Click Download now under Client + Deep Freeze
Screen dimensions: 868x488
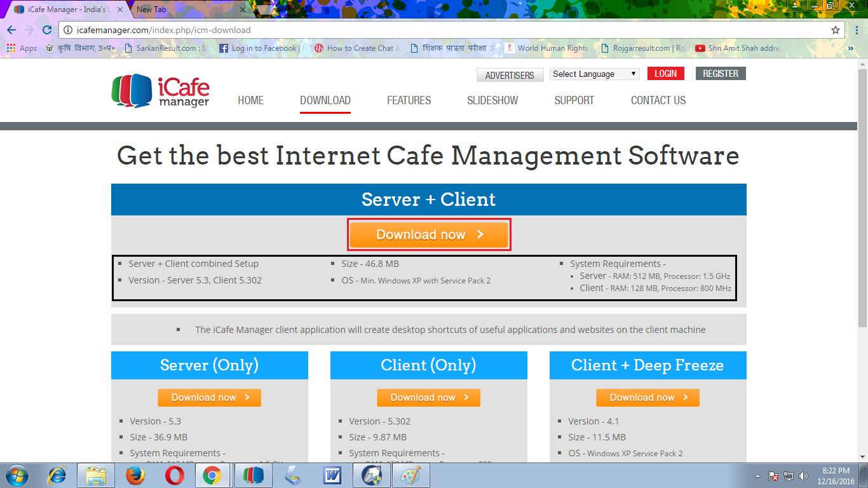pos(648,398)
